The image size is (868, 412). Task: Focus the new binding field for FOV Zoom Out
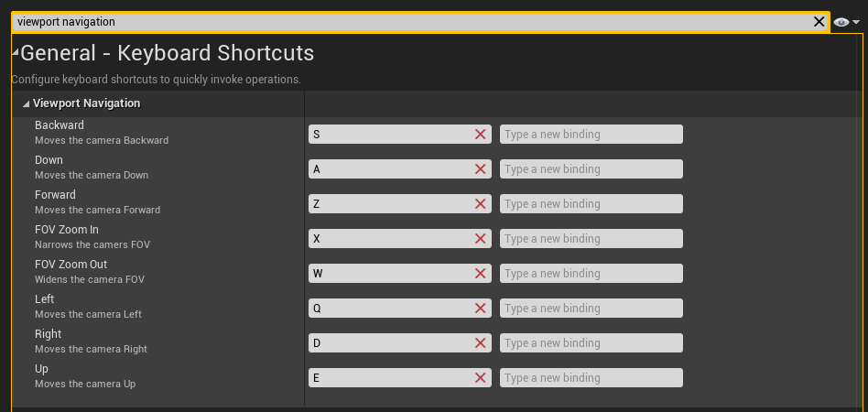coord(591,274)
